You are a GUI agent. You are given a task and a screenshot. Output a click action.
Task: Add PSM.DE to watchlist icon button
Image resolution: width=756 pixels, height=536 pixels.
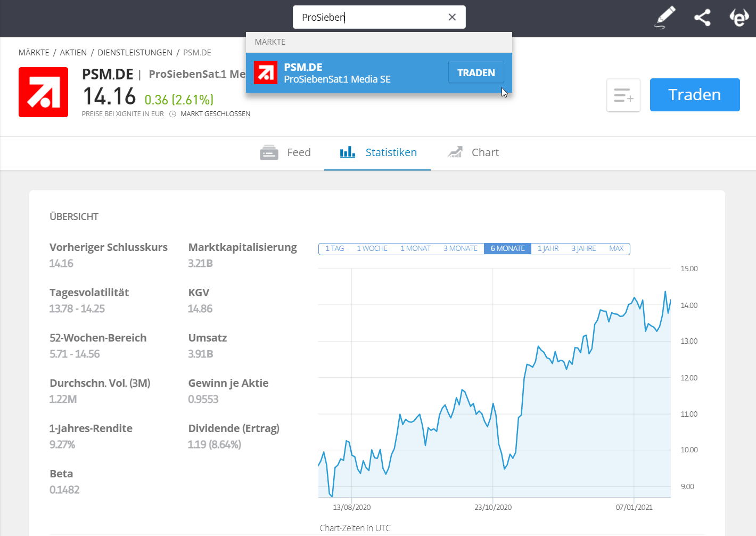point(623,95)
